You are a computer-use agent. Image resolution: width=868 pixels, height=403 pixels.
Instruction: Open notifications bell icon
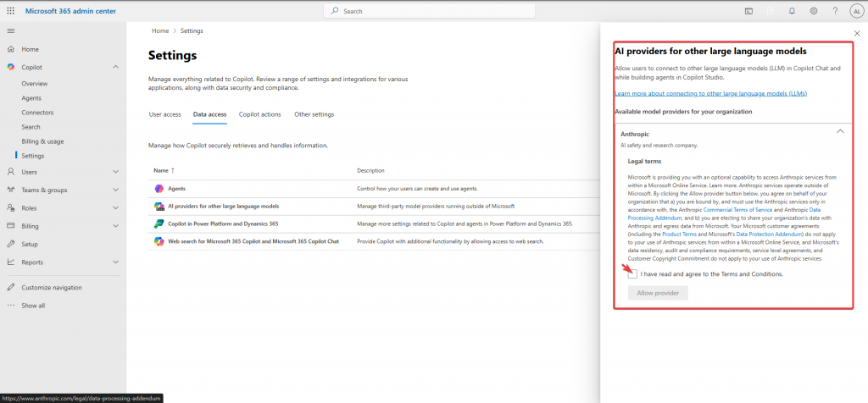792,10
